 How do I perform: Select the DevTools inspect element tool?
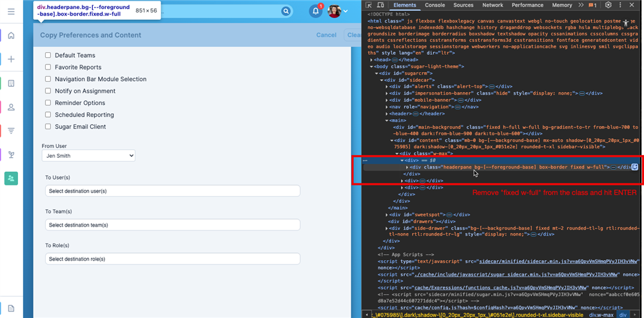coord(369,5)
